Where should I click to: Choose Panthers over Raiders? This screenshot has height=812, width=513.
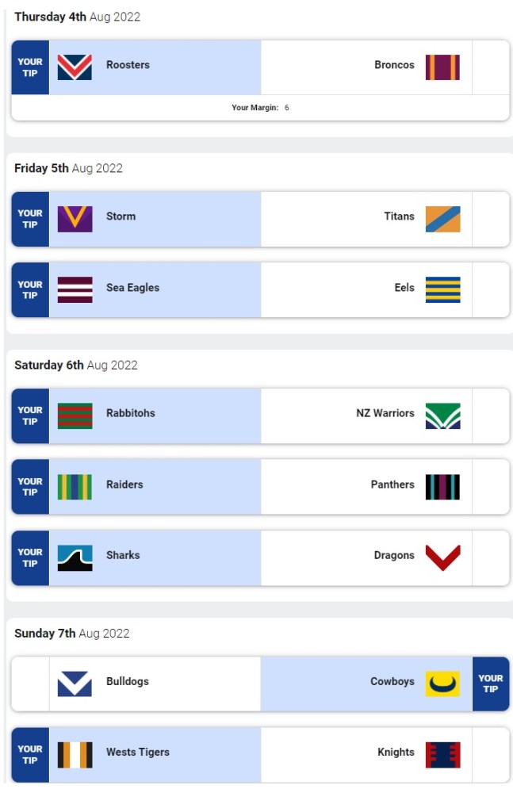click(392, 485)
